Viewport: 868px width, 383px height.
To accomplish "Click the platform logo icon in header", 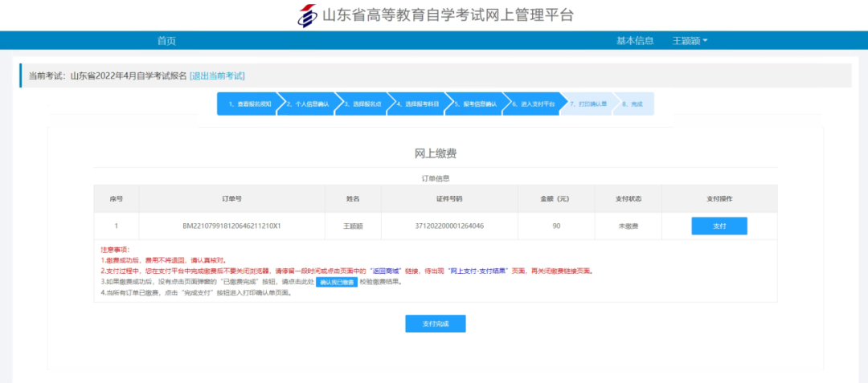I will click(x=307, y=15).
